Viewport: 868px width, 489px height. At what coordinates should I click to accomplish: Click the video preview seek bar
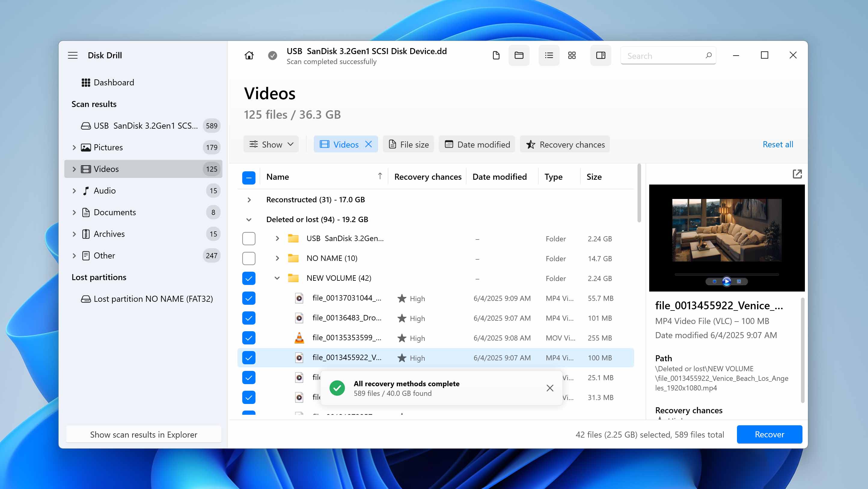click(726, 274)
